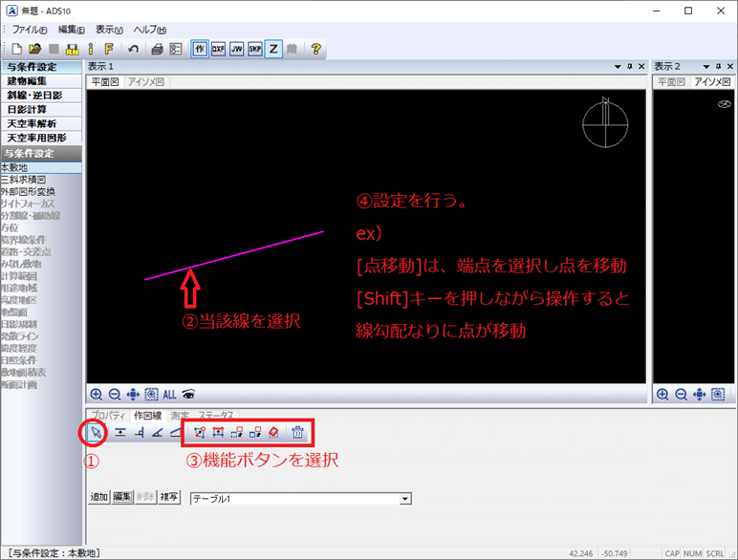Click the dashed-square move icon
Image resolution: width=738 pixels, height=560 pixels.
pos(237,433)
